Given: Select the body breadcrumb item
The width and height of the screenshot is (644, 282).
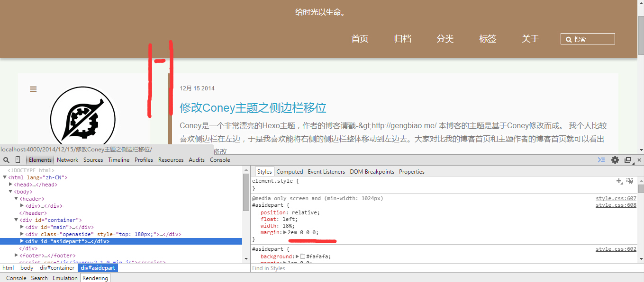Looking at the screenshot, I should pos(27,268).
